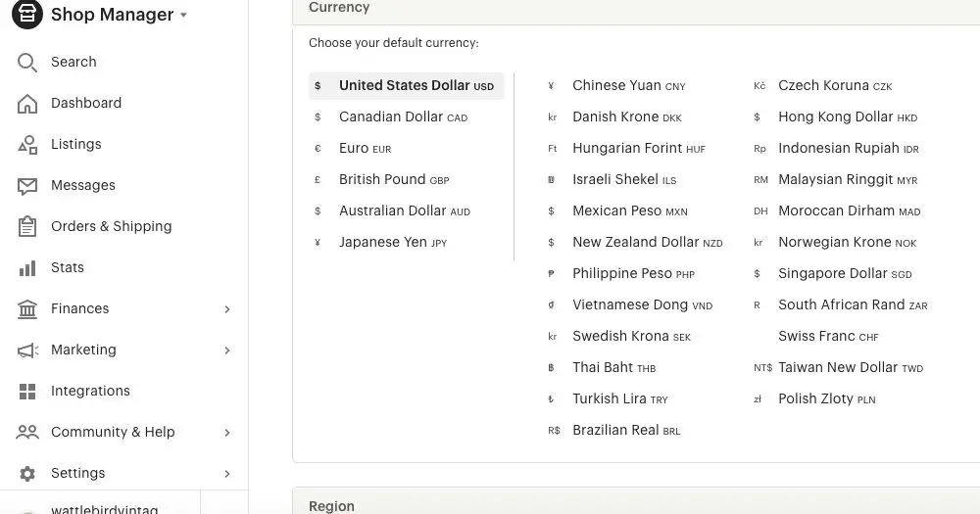Click the Shop Manager storefront logo
The width and height of the screenshot is (980, 514).
coord(26,16)
